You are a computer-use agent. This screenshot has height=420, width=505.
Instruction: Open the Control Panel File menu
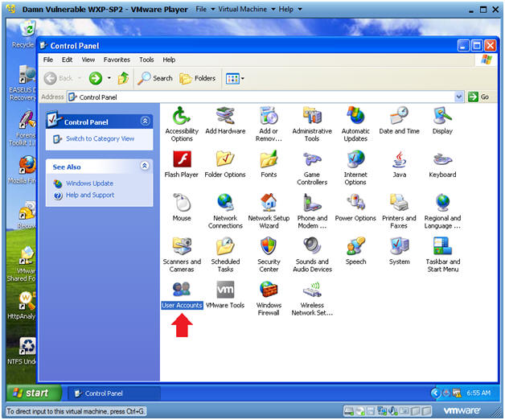coord(48,60)
